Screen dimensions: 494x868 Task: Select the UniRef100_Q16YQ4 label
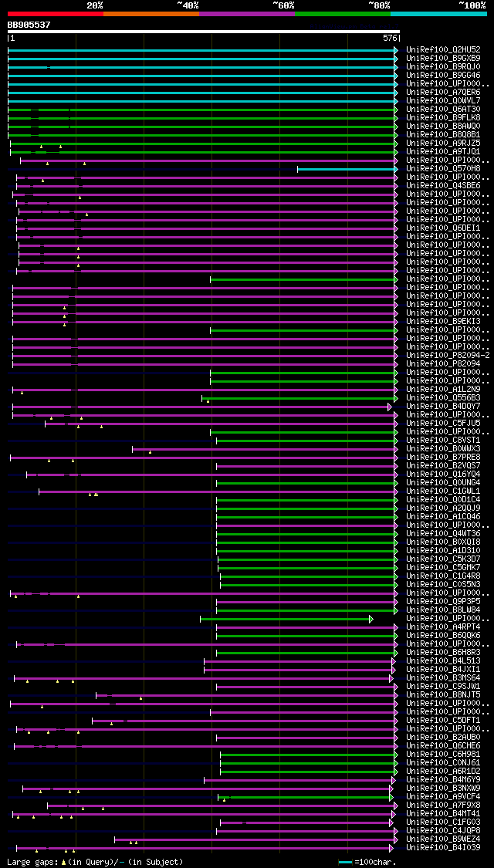click(x=443, y=474)
